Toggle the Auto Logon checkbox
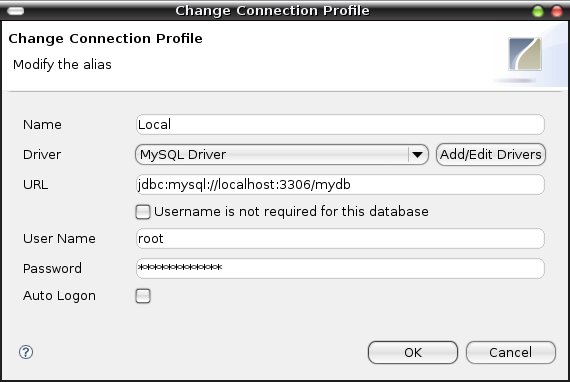This screenshot has height=382, width=570. pos(142,295)
